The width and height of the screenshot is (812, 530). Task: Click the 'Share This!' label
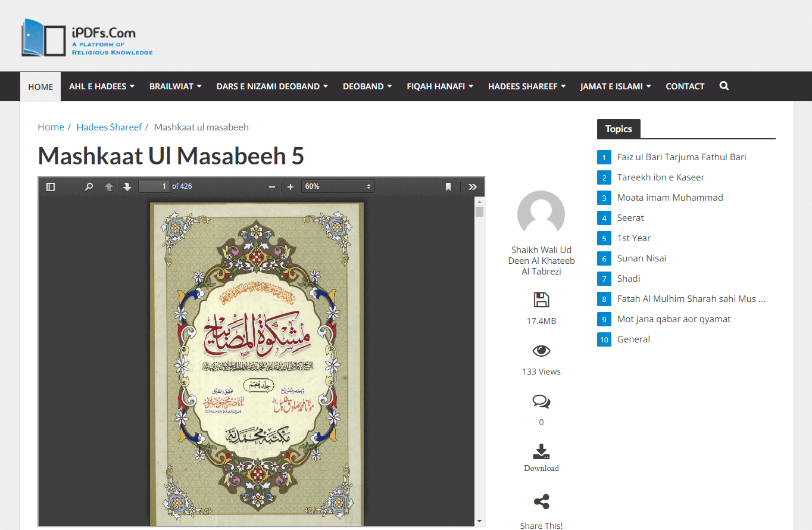tap(541, 525)
